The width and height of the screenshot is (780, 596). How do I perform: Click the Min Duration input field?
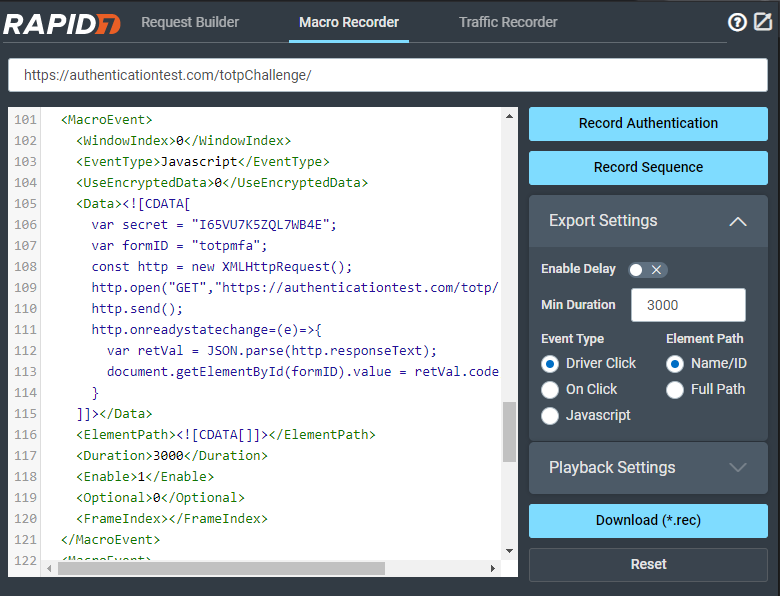tap(687, 304)
